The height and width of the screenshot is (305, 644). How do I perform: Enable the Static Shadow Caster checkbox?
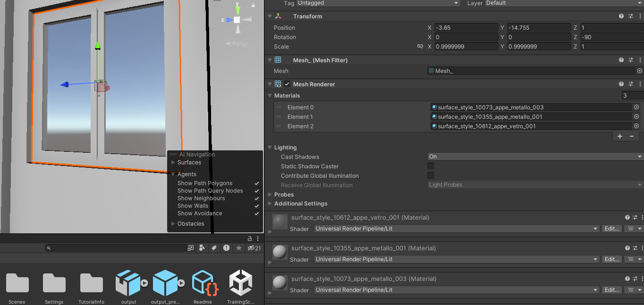(x=430, y=166)
